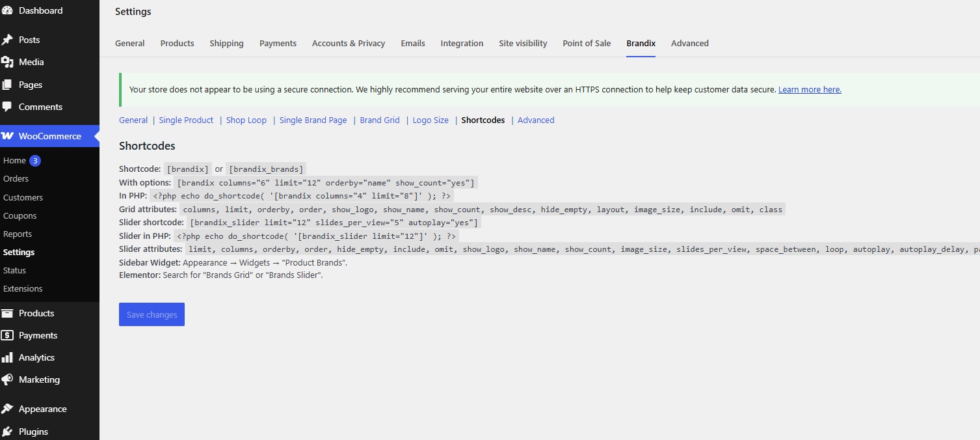Image resolution: width=980 pixels, height=440 pixels.
Task: Click the Appearance paintbrush icon
Action: (7, 409)
